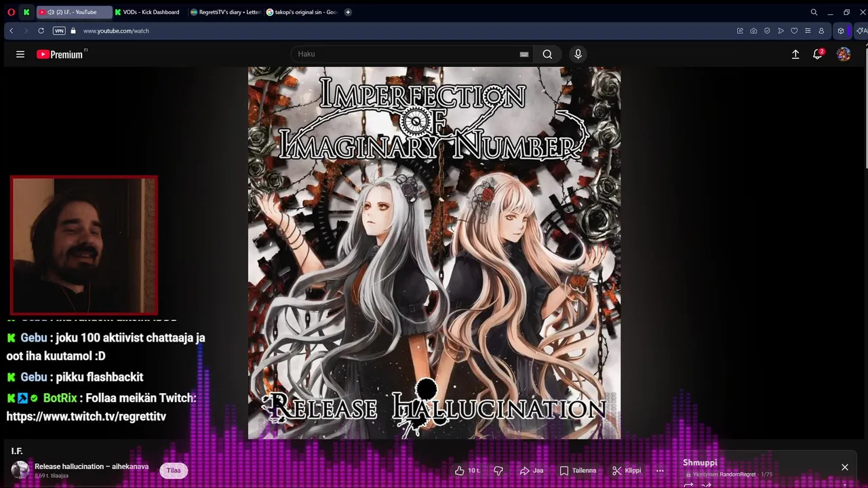Switch to VODs - Kick Dashboard tab
This screenshot has height=488, width=868.
151,12
